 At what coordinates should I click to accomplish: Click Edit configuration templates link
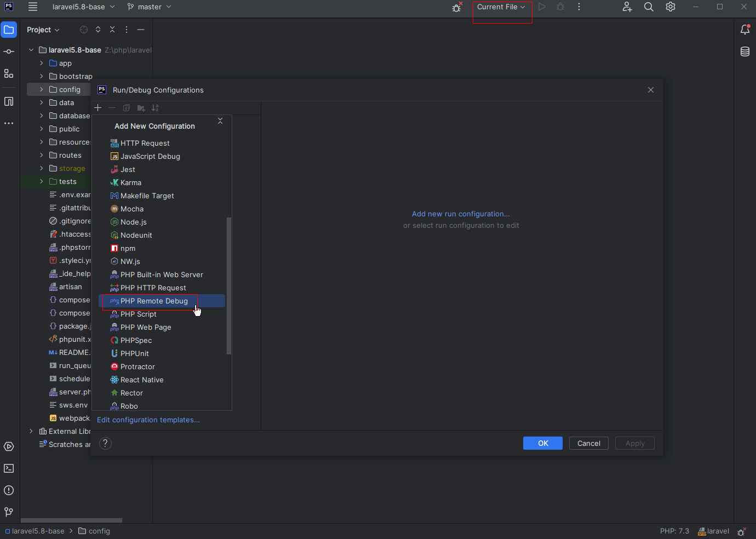tap(148, 420)
